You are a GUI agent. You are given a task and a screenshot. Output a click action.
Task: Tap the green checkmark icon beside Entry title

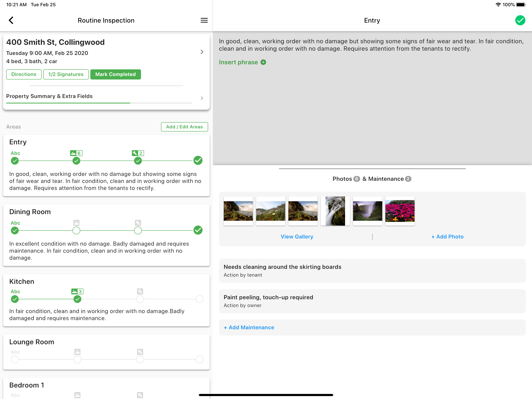pos(520,20)
